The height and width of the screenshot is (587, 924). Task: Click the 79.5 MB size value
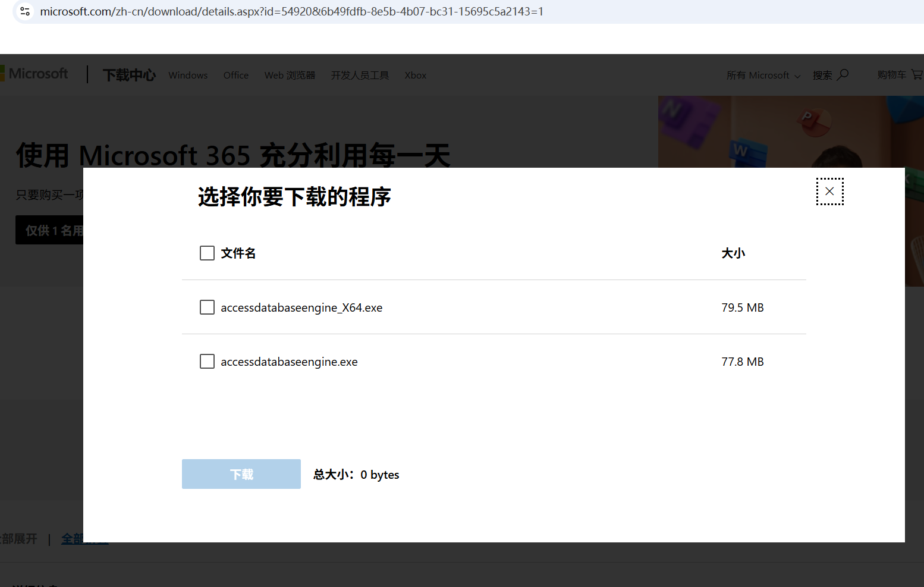(743, 307)
